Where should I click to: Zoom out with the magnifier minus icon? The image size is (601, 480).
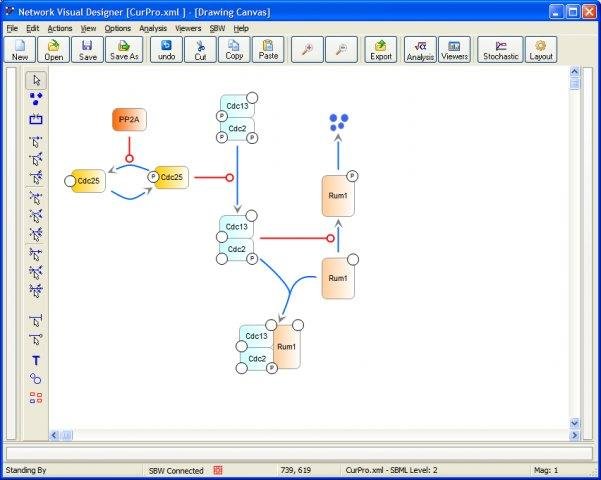[x=341, y=50]
